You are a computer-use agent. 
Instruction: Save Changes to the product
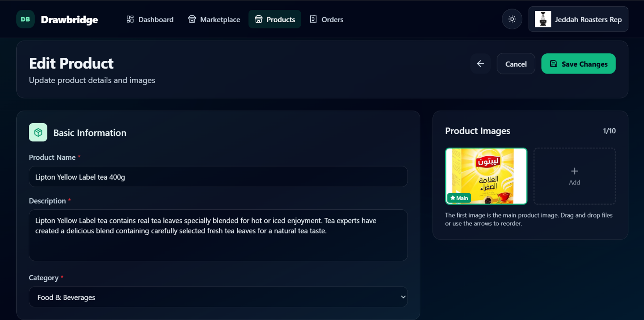tap(578, 64)
